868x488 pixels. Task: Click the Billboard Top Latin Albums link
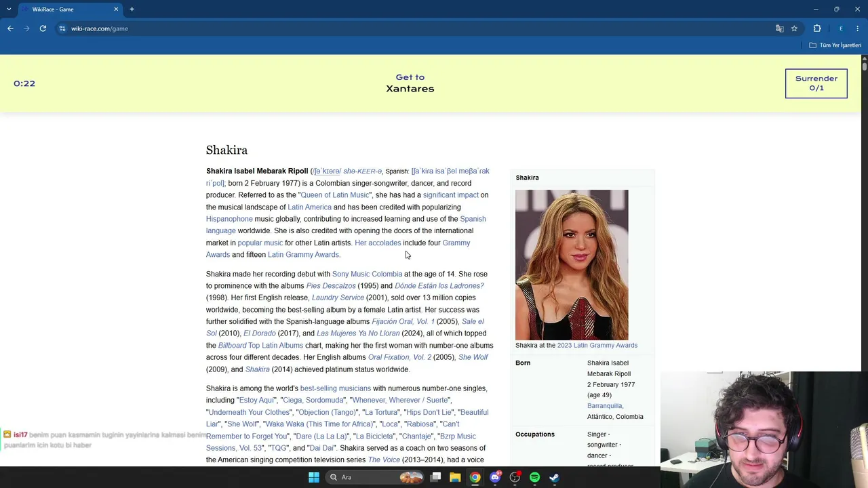point(260,346)
